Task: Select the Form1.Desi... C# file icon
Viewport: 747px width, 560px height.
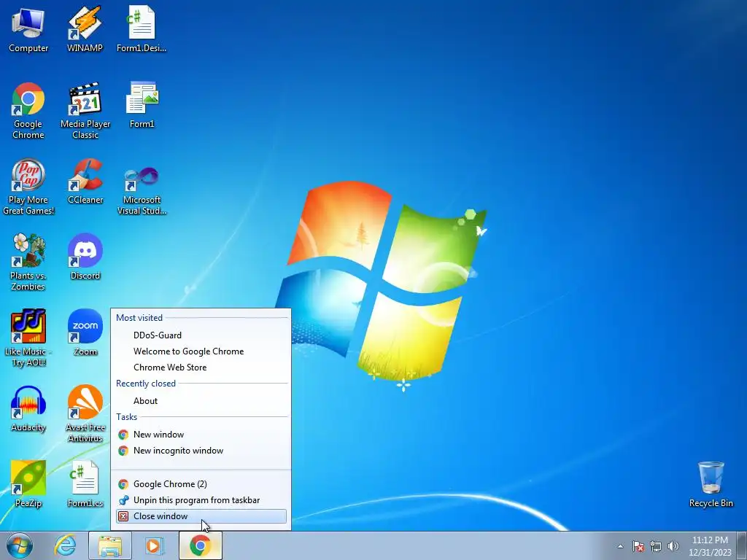Action: coord(142,29)
